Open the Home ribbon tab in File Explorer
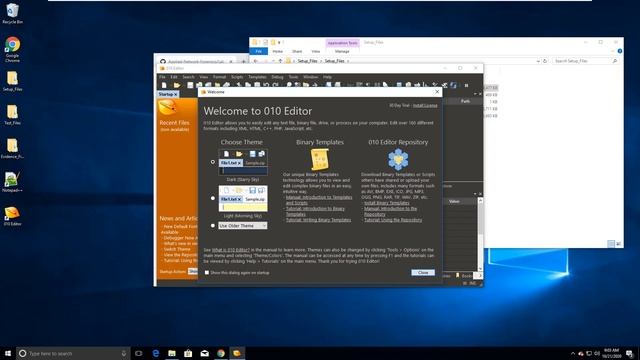The height and width of the screenshot is (360, 640). [278, 51]
